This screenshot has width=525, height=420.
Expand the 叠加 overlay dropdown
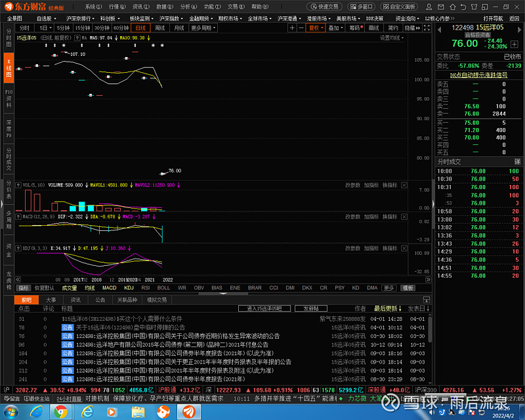pyautogui.click(x=336, y=28)
